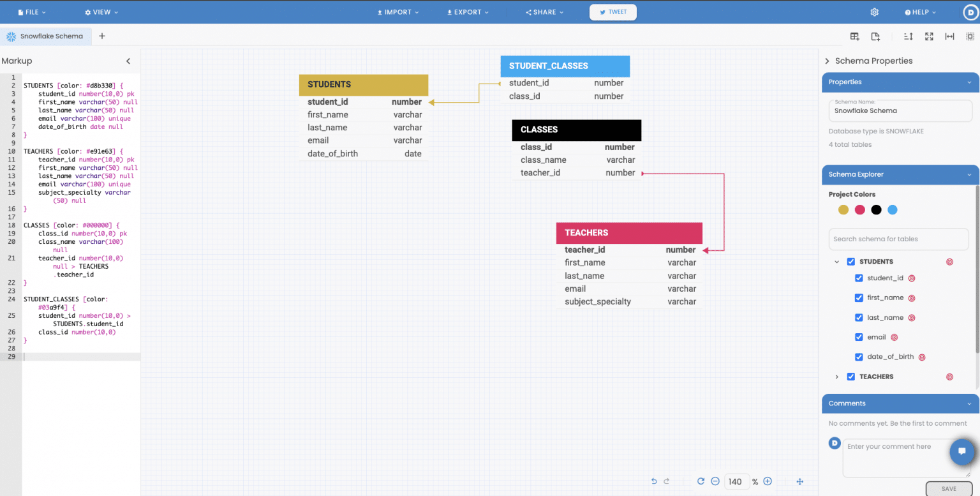Click the TWEET button
Screen dimensions: 980x496
pos(613,12)
